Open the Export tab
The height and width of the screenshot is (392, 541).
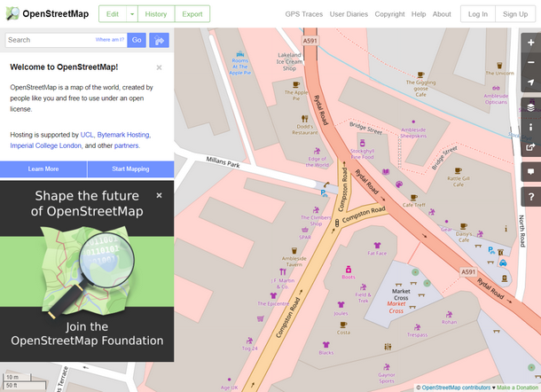(192, 14)
